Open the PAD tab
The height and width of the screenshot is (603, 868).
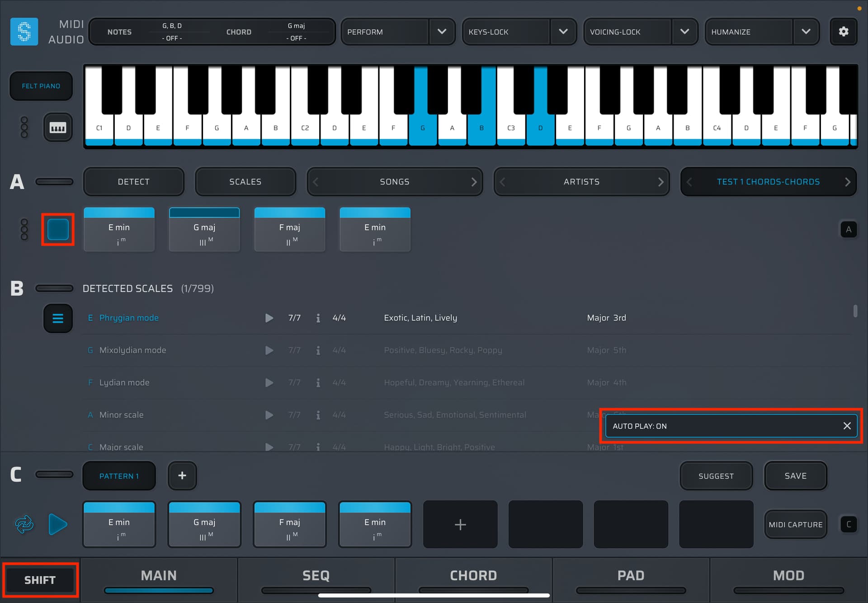(631, 575)
